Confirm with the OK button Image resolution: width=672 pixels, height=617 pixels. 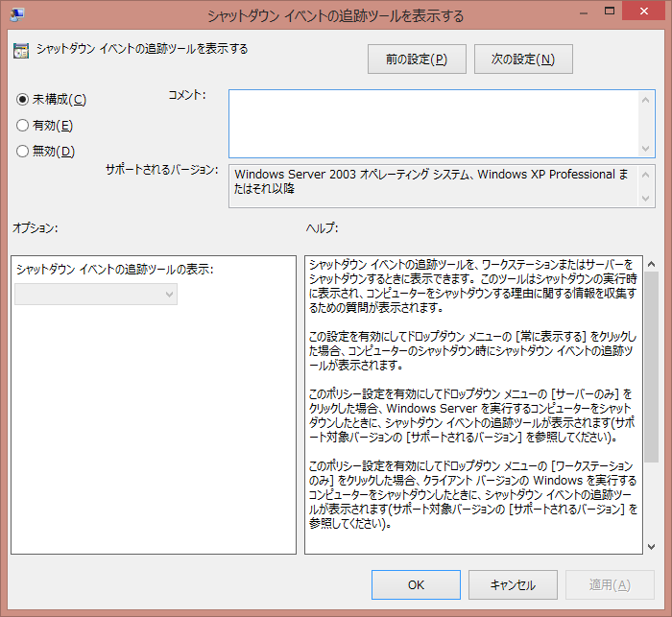click(x=416, y=585)
